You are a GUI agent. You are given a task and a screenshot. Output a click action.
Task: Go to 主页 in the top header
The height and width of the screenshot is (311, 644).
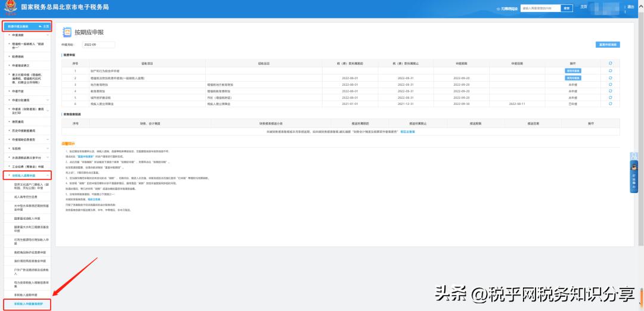click(584, 7)
